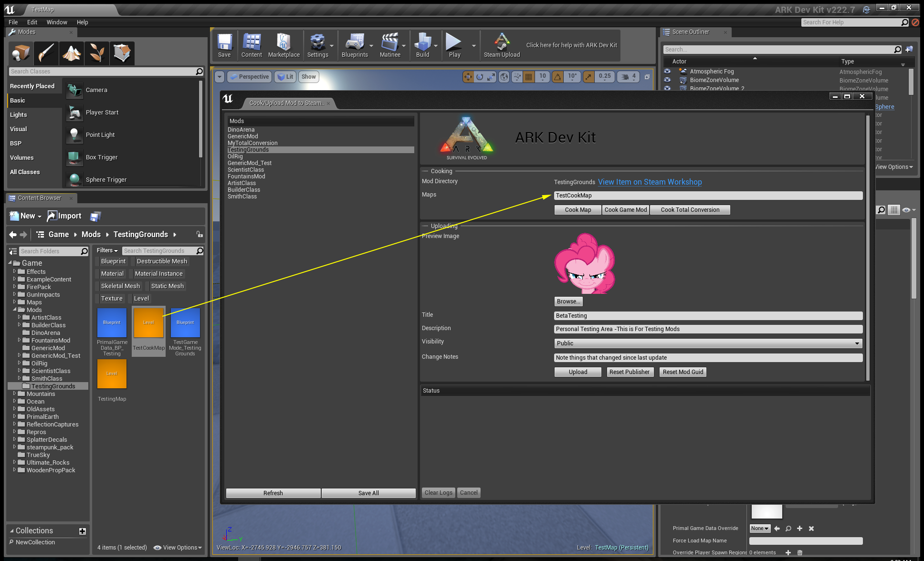Open the Visibility dropdown set to Public
The image size is (924, 561).
pyautogui.click(x=708, y=343)
